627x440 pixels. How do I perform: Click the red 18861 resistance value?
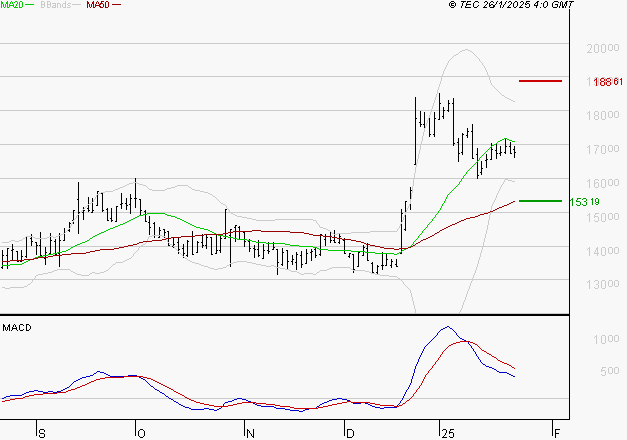point(608,82)
